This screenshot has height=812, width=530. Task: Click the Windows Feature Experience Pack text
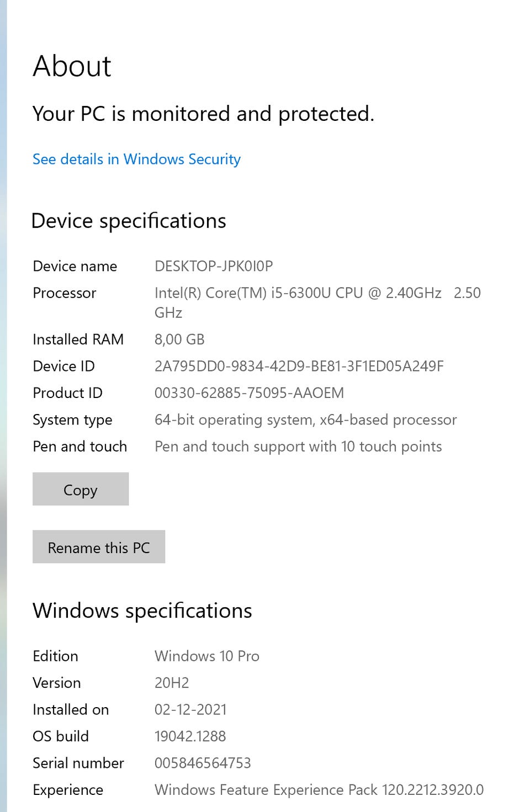(x=319, y=790)
